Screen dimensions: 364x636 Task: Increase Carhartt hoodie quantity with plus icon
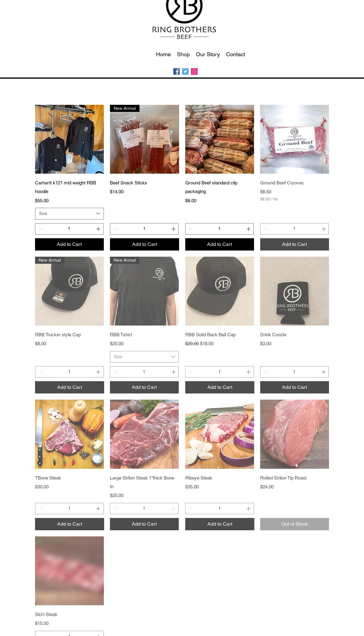[98, 229]
